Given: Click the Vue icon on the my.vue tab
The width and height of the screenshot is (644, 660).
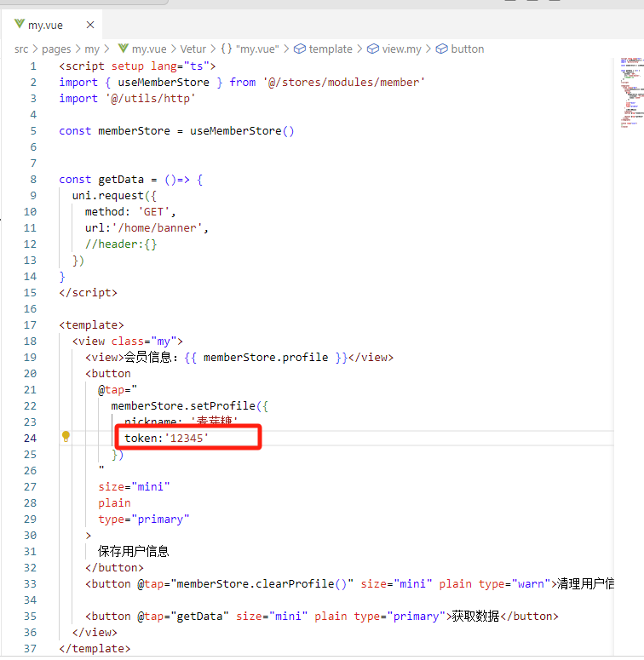Looking at the screenshot, I should pyautogui.click(x=19, y=24).
